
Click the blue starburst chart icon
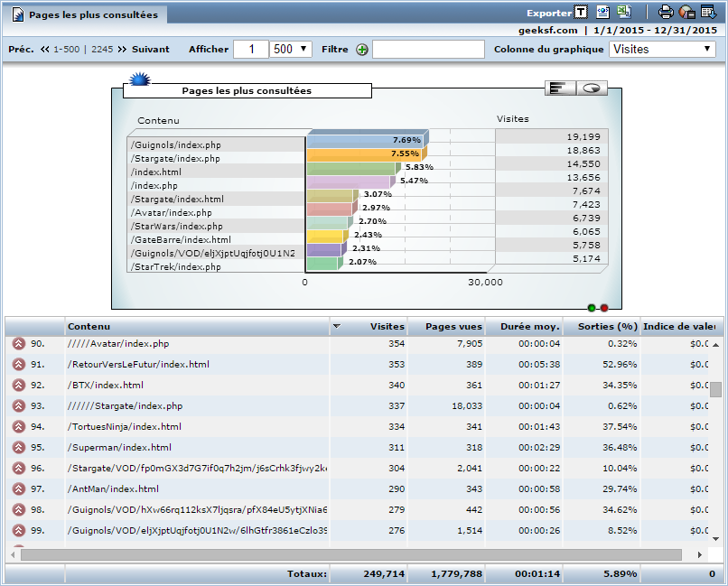140,79
